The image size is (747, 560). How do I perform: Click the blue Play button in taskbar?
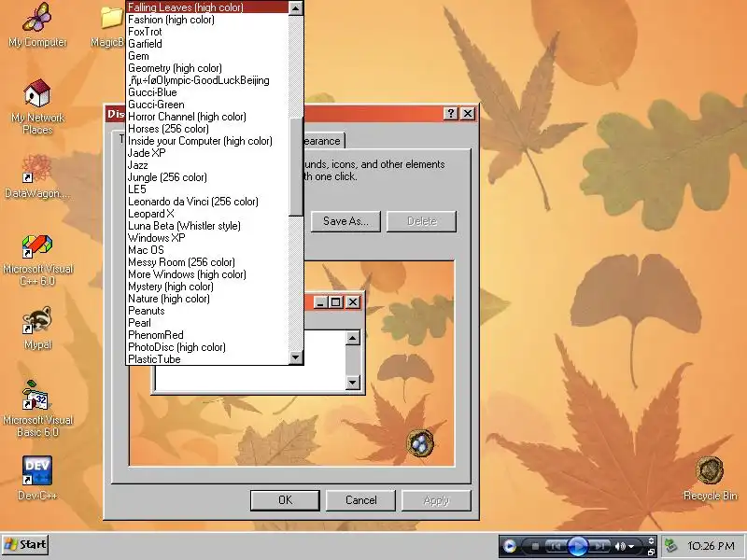click(x=578, y=546)
